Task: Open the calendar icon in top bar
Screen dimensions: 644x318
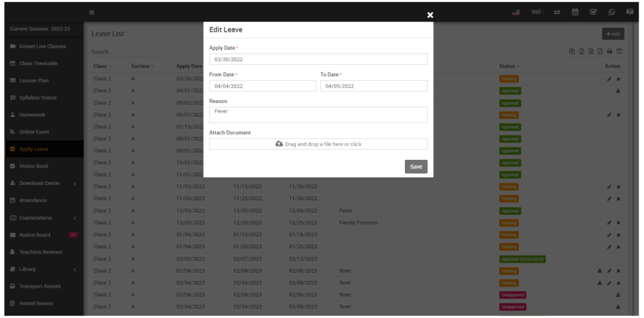Action: tap(575, 12)
